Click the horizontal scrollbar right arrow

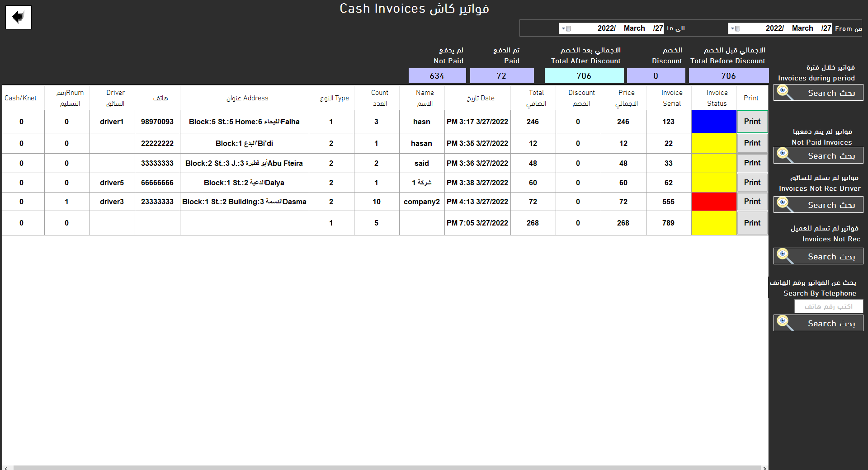765,468
